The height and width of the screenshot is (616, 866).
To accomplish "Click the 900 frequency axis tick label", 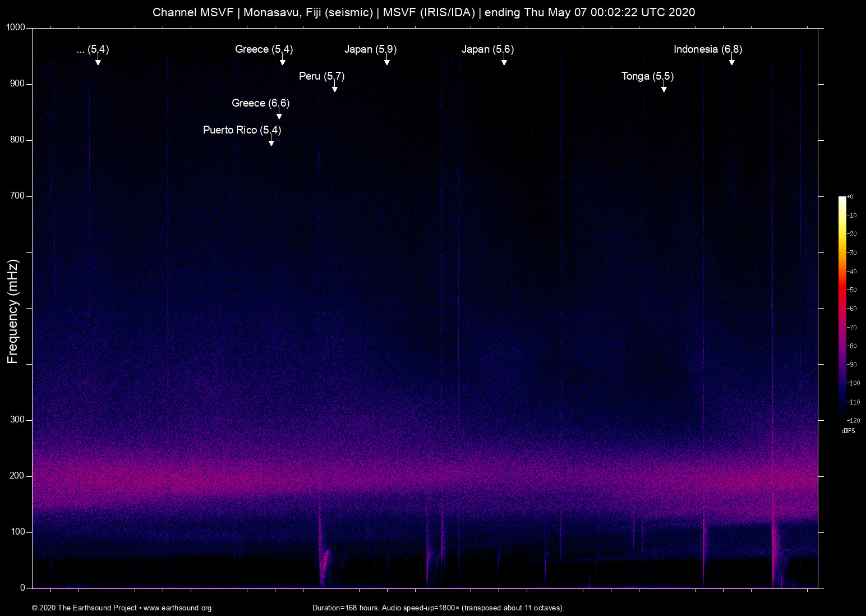I will [17, 84].
